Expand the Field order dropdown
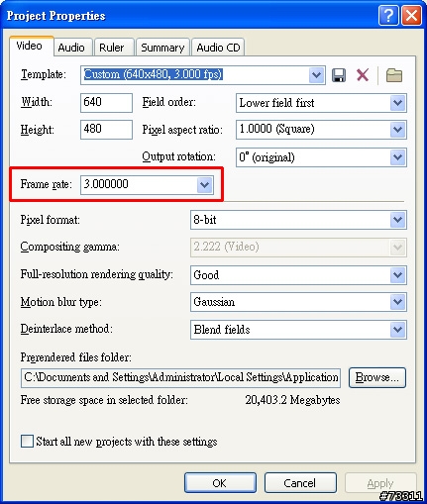 click(397, 103)
